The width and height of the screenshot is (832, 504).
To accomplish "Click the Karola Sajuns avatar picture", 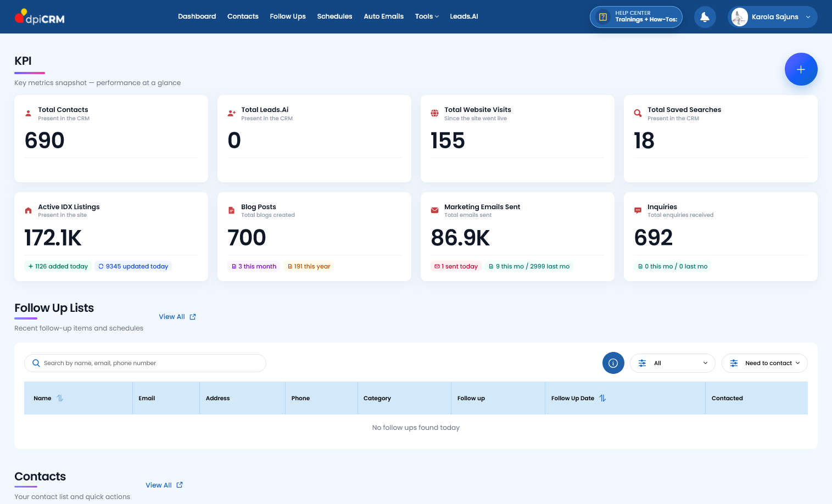I will (739, 17).
